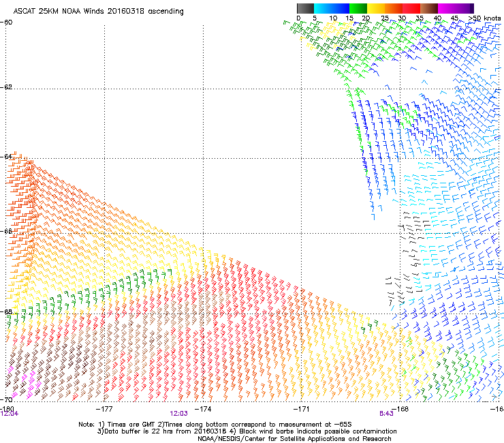Click the '-180' longitude axis label
This screenshot has width=504, height=443.
click(x=7, y=408)
